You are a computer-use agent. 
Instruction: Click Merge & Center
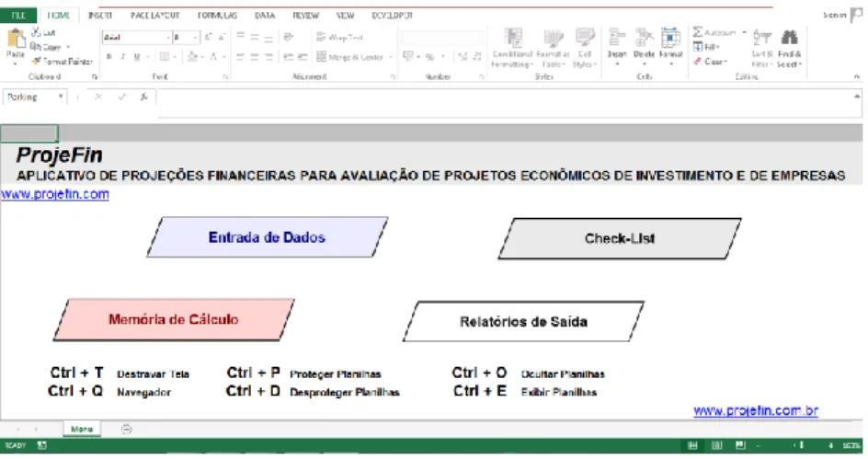point(350,56)
